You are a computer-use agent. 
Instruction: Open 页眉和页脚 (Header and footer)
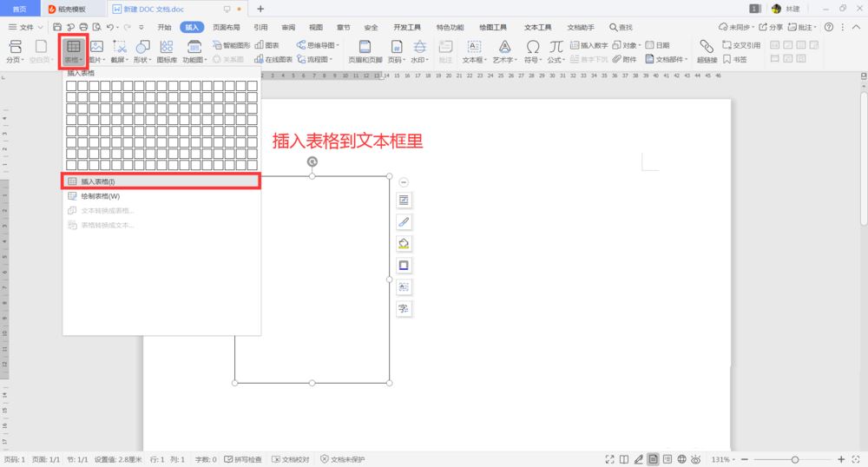[x=365, y=51]
